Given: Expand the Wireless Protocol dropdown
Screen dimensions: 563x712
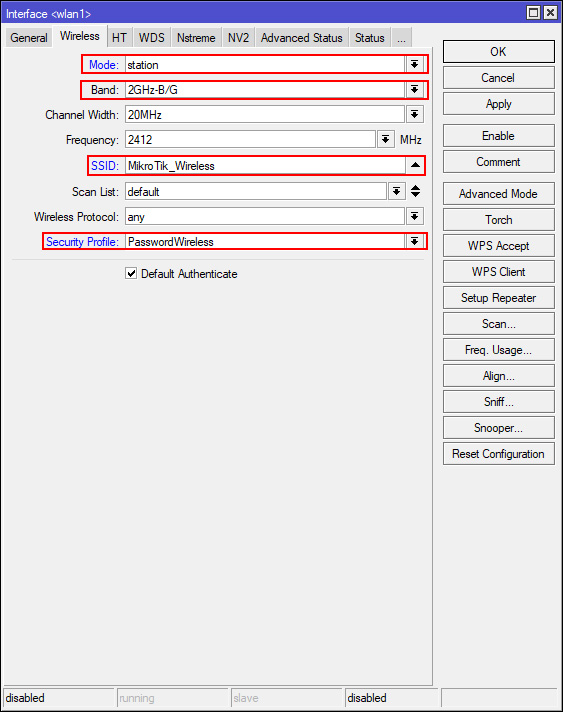Looking at the screenshot, I should coord(415,217).
